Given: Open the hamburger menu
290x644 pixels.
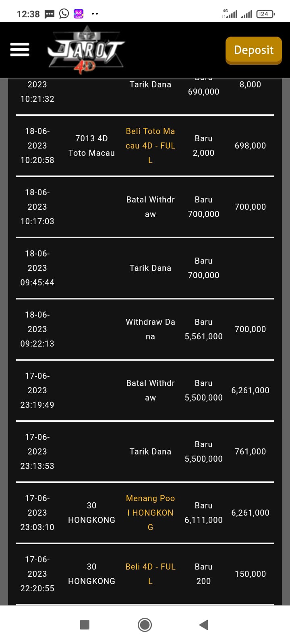Looking at the screenshot, I should click(20, 50).
